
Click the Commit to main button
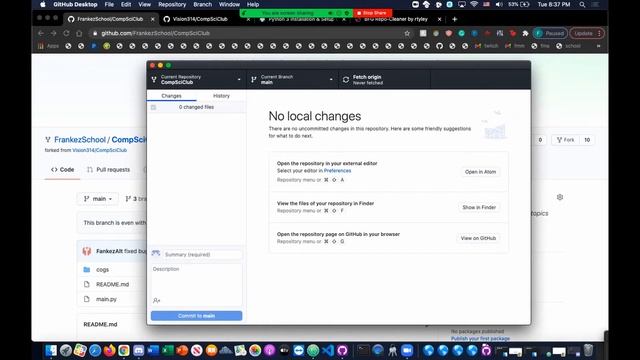pos(196,316)
